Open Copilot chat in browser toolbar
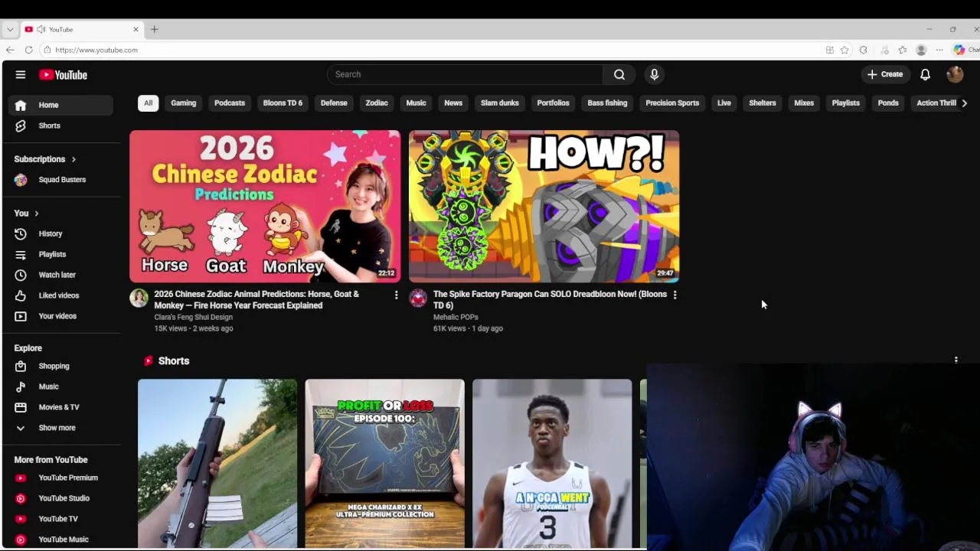Viewport: 980px width, 551px height. tap(965, 50)
